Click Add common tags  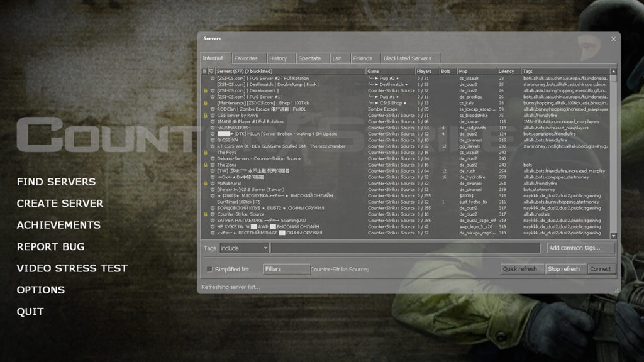coord(580,248)
